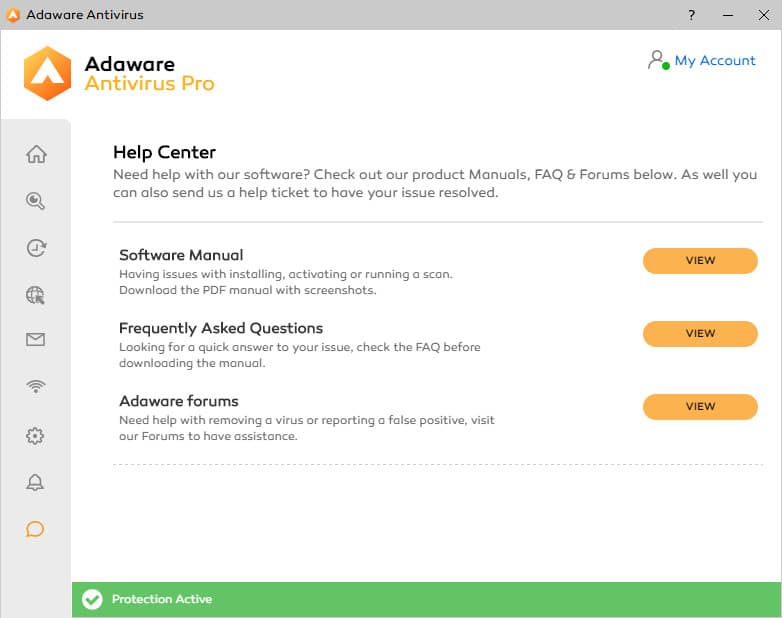Screen dimensions: 782x618
Task: Close the Adaware Antivirus window
Action: pyautogui.click(x=764, y=15)
